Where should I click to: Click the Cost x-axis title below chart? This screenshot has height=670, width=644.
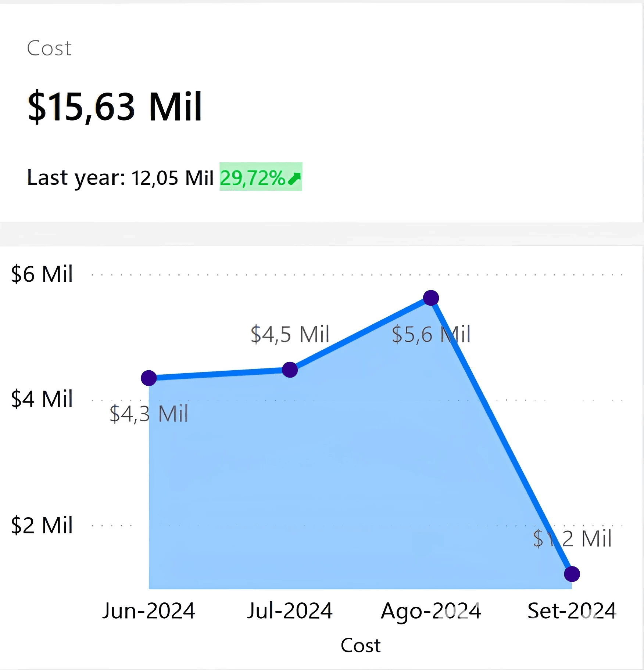tap(360, 645)
